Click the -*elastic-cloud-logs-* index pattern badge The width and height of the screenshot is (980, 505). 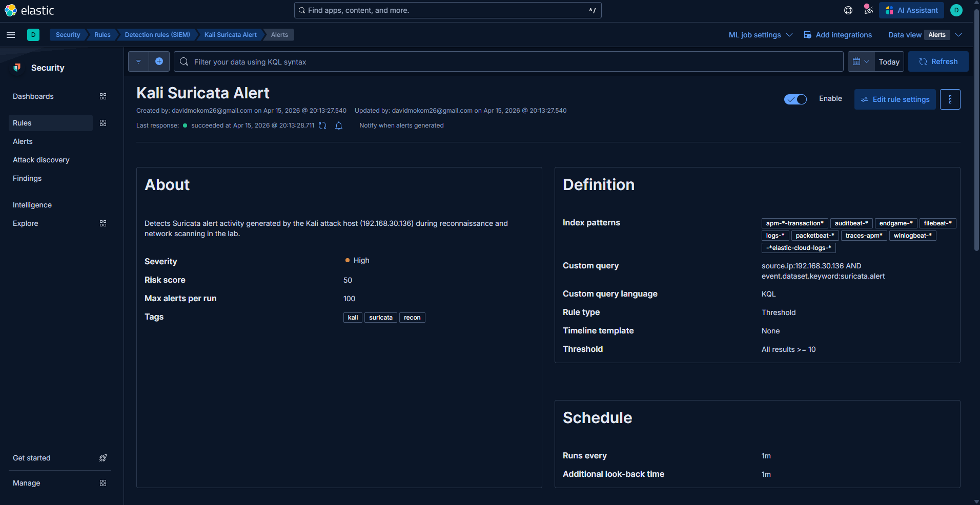(799, 248)
